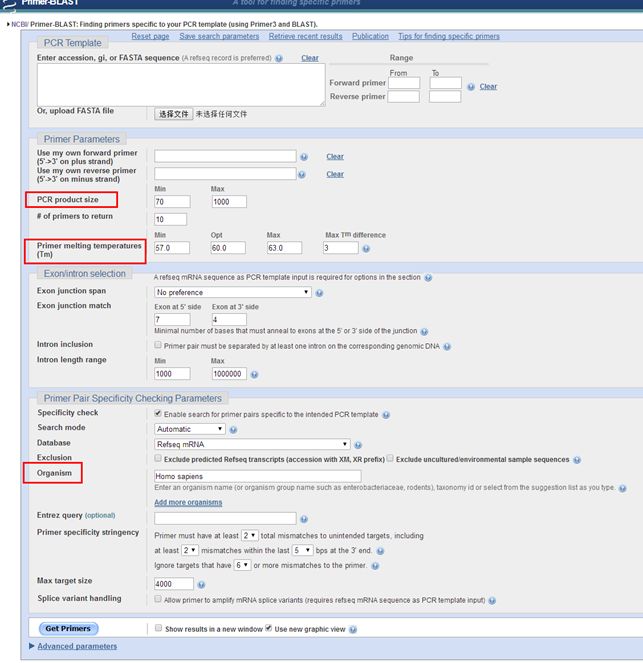Toggle the Specificity check checkbox
Viewport: 643px width, 663px height.
(x=159, y=414)
